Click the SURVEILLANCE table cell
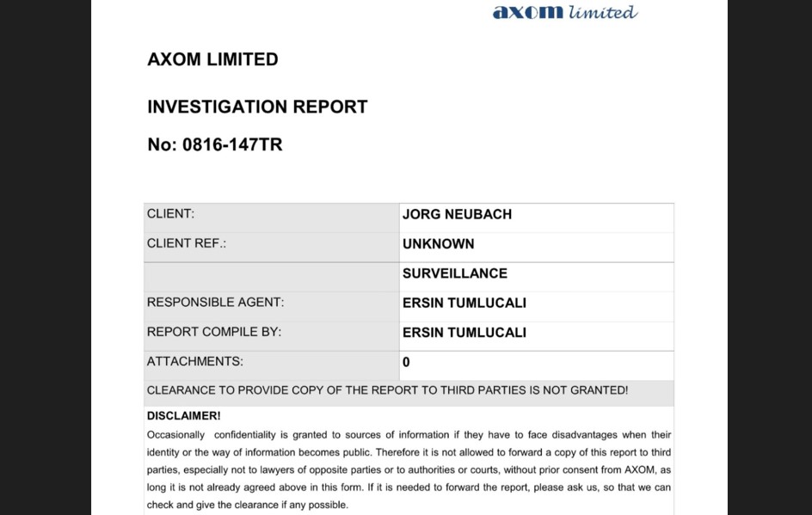 tap(454, 273)
